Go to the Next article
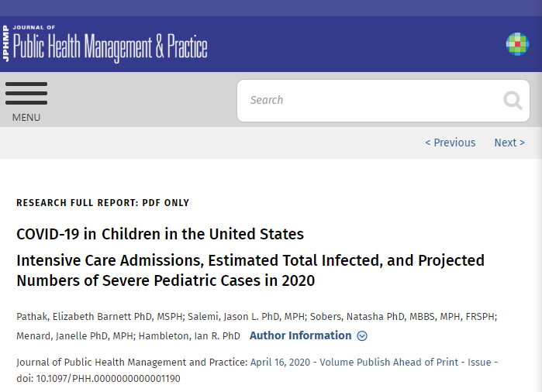This screenshot has height=392, width=542. (509, 143)
